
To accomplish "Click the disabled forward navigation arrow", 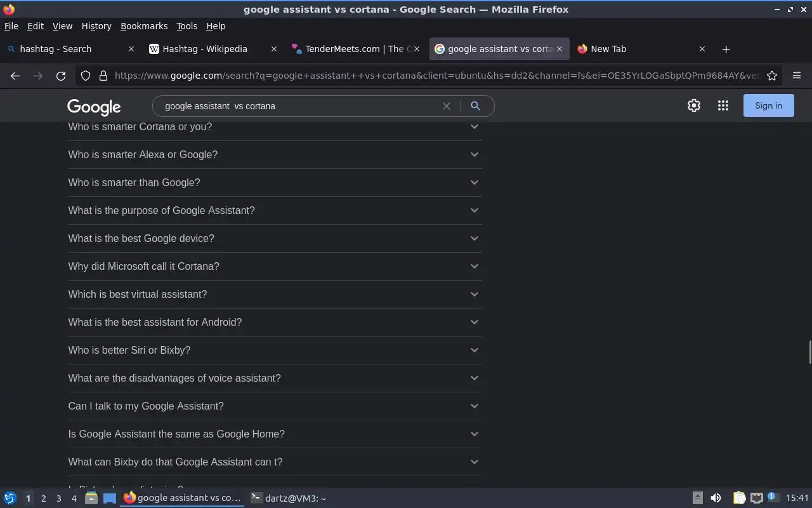I will 38,76.
